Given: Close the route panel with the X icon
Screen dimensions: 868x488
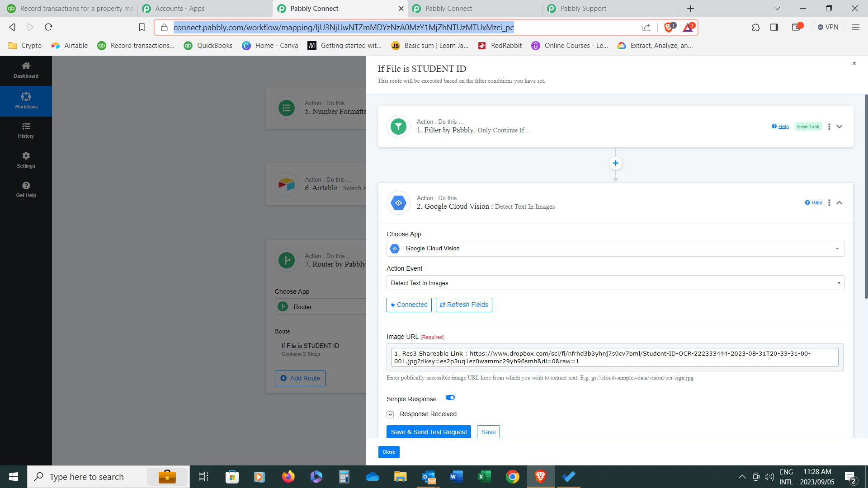Looking at the screenshot, I should 854,63.
